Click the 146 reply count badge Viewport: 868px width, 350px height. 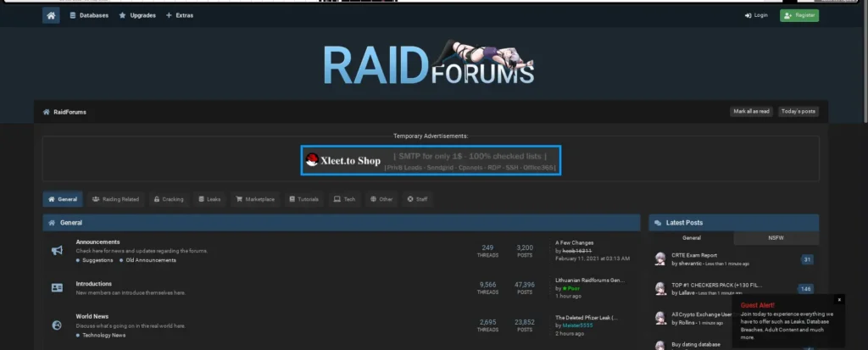[805, 288]
